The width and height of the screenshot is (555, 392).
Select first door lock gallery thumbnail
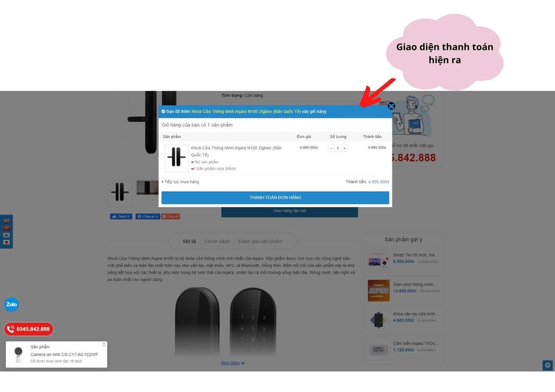pyautogui.click(x=120, y=193)
